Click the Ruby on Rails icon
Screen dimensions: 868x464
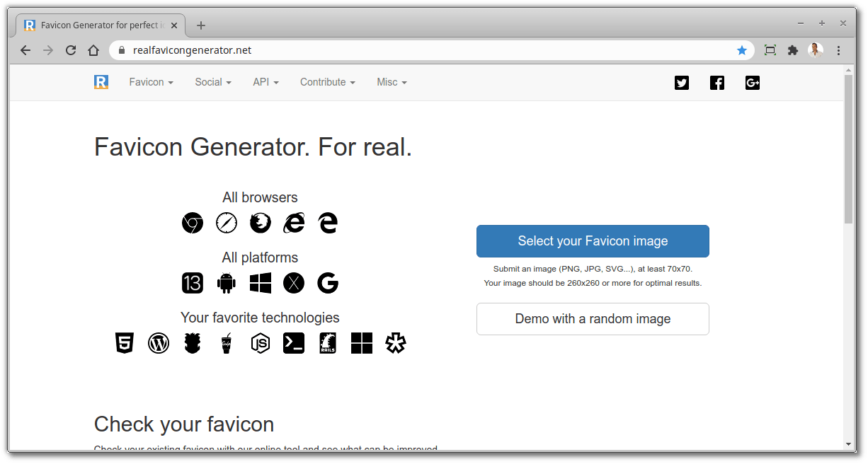click(328, 343)
